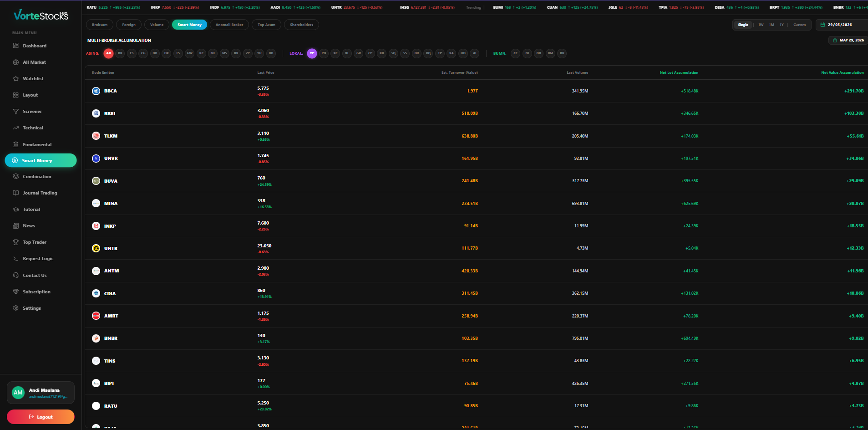This screenshot has width=868, height=430.
Task: Click the Fundamental bank building icon
Action: click(x=16, y=144)
